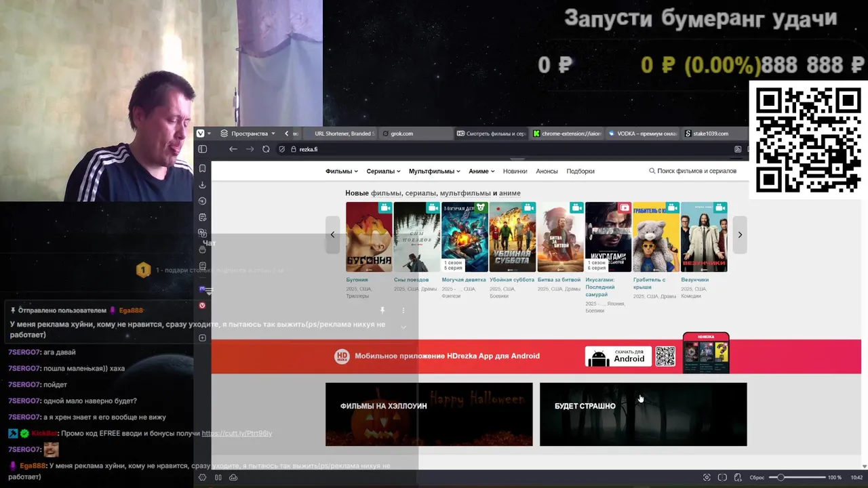Open Translate panel in sidebar
Viewport: 868px width, 488px height.
(202, 233)
